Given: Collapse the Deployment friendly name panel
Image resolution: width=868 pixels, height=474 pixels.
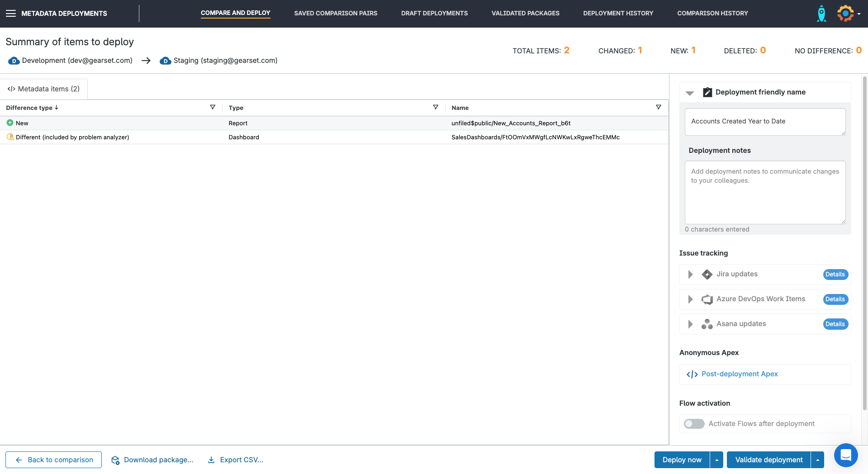Looking at the screenshot, I should pos(690,93).
